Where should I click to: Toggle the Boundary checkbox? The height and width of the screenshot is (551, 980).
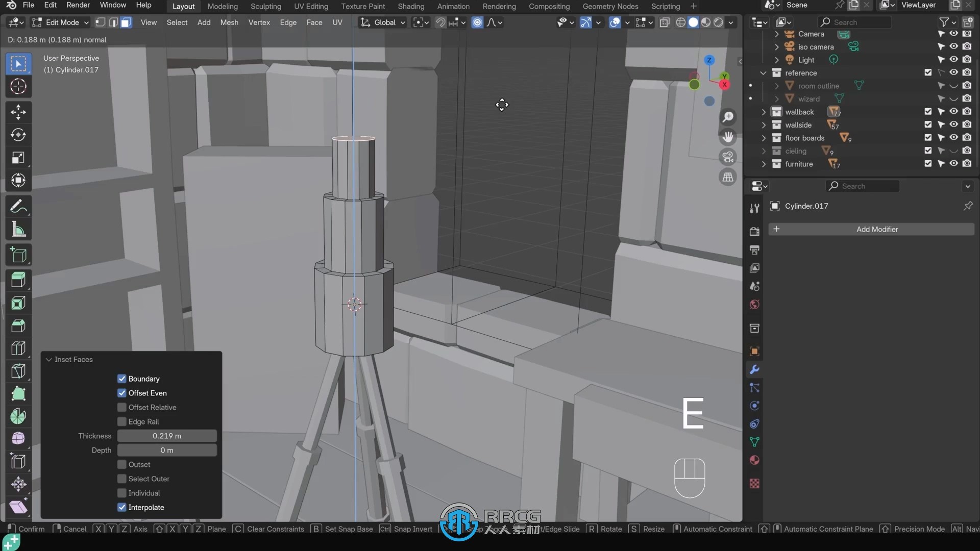122,378
